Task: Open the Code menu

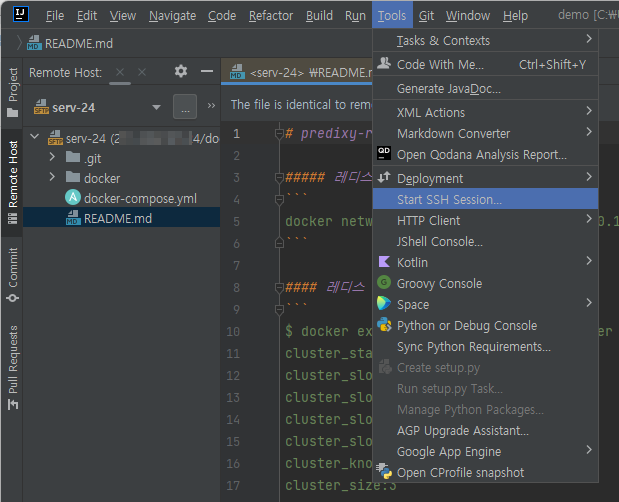Action: tap(222, 16)
